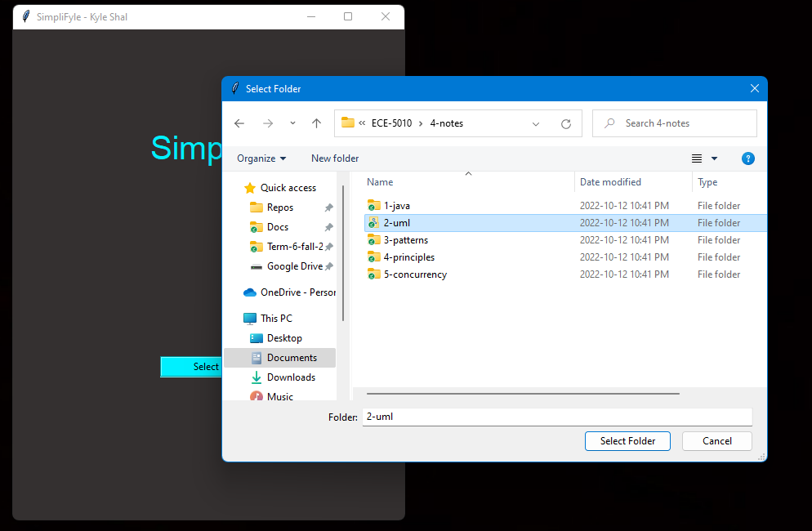
Task: Refresh the 4-notes folder listing
Action: (565, 124)
